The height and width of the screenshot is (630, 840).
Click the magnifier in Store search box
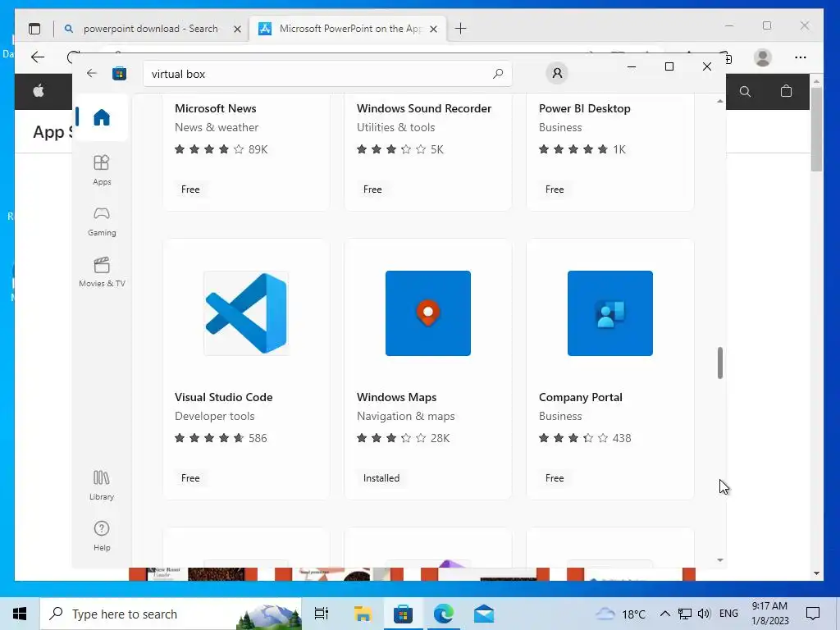(498, 73)
